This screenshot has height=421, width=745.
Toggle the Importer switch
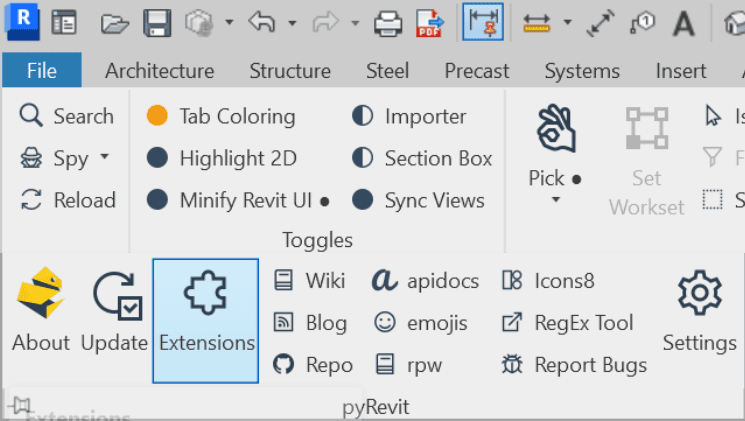409,116
